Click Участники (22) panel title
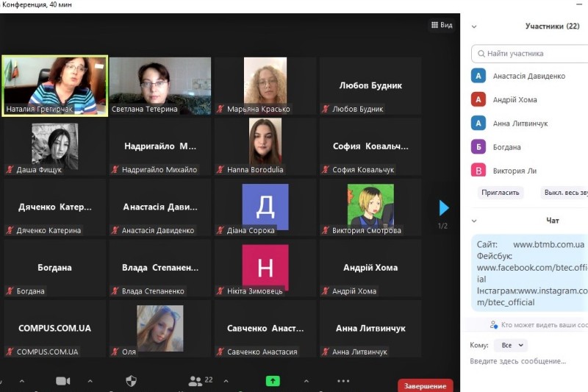Image resolution: width=588 pixels, height=392 pixels. (x=553, y=26)
